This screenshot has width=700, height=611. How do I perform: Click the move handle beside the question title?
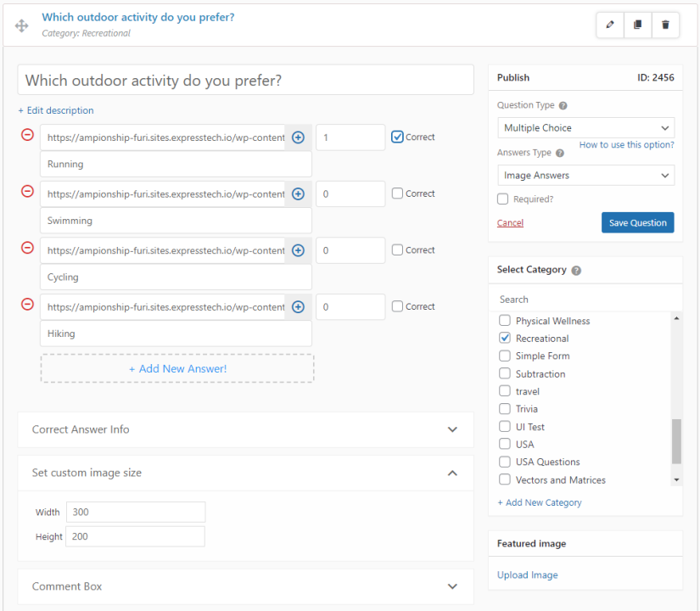[21, 25]
